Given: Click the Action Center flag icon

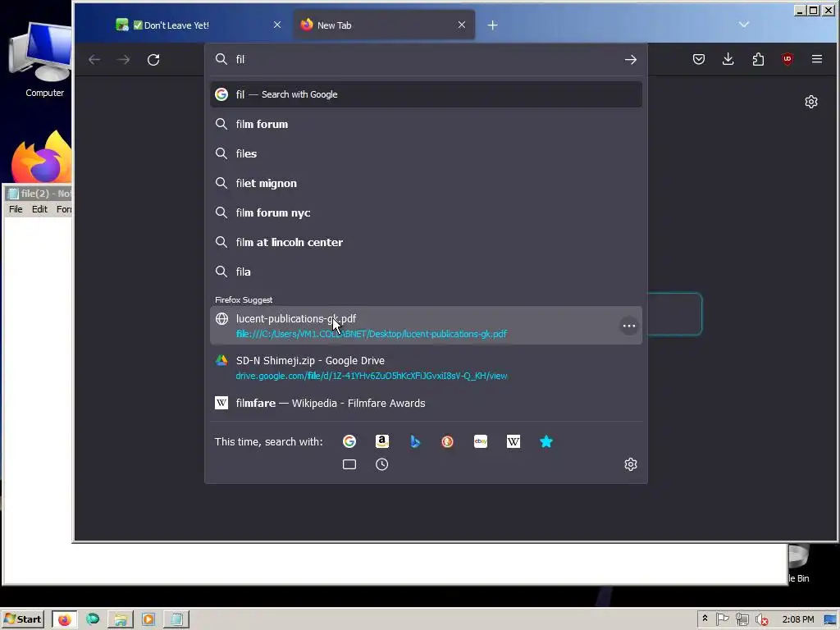Looking at the screenshot, I should pyautogui.click(x=722, y=619).
